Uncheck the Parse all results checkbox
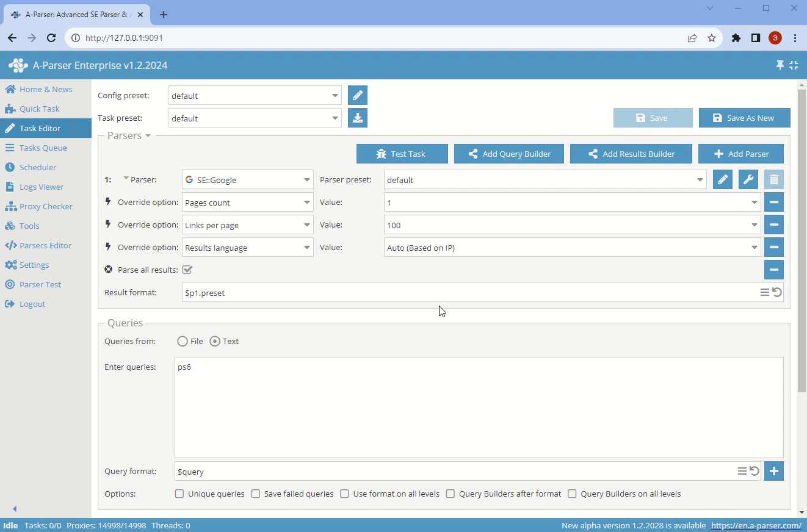Screen dimensions: 807x532 (x=187, y=269)
